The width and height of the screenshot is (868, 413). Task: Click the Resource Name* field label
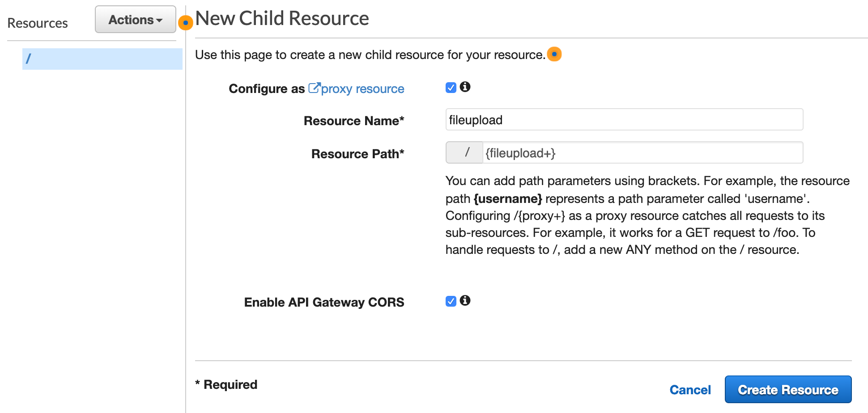(353, 121)
